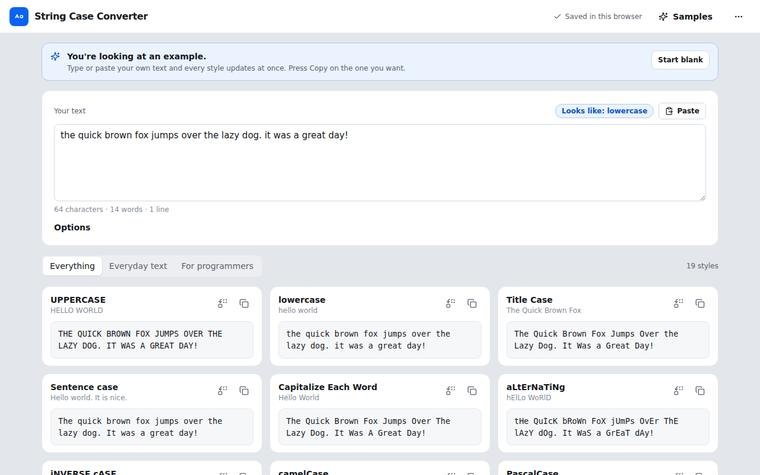Copy the UPPERCASE result
The height and width of the screenshot is (475, 760).
pyautogui.click(x=244, y=303)
